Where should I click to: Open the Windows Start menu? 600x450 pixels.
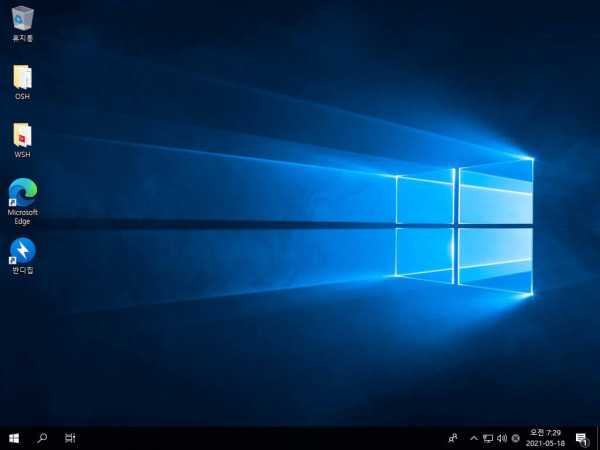[x=14, y=438]
